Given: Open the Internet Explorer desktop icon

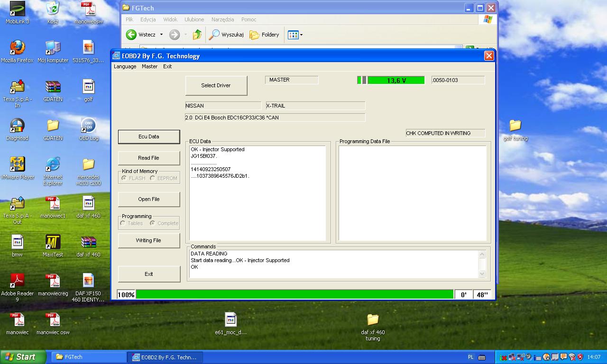Looking at the screenshot, I should pos(53,171).
